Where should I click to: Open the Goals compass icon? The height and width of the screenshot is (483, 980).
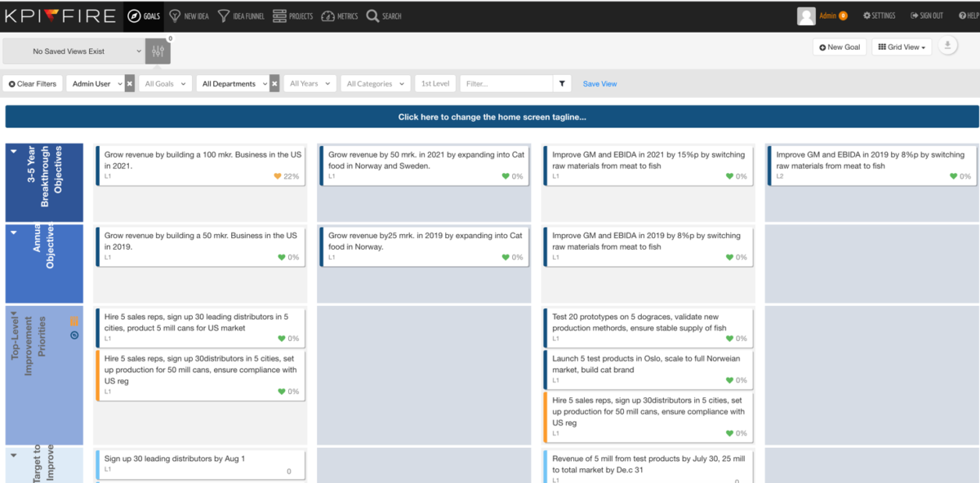click(x=135, y=16)
